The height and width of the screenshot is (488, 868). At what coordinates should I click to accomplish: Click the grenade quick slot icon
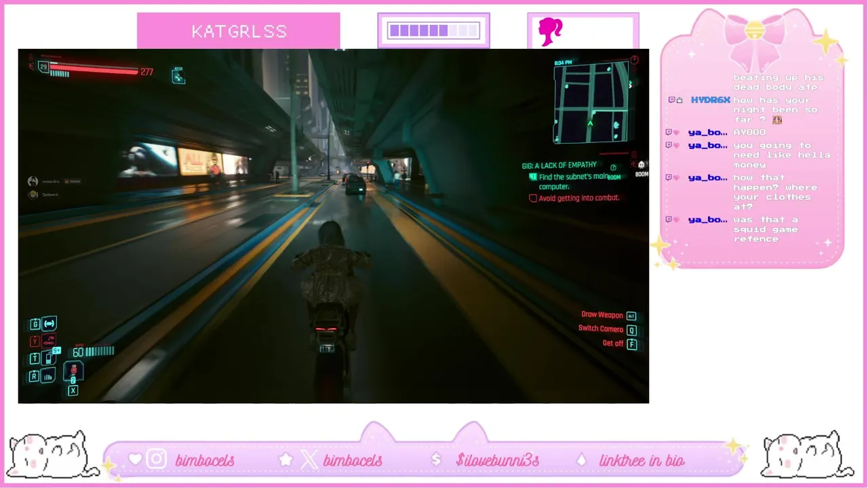[x=73, y=371]
